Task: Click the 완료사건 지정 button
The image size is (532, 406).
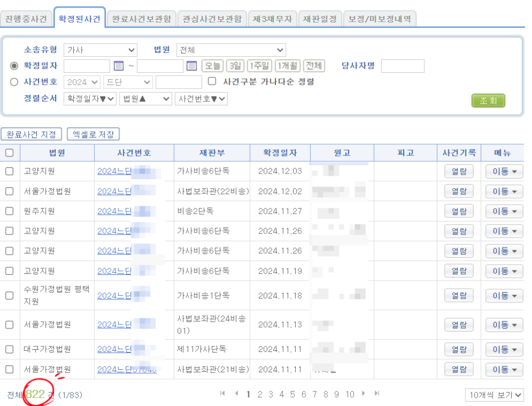Action: (x=31, y=134)
